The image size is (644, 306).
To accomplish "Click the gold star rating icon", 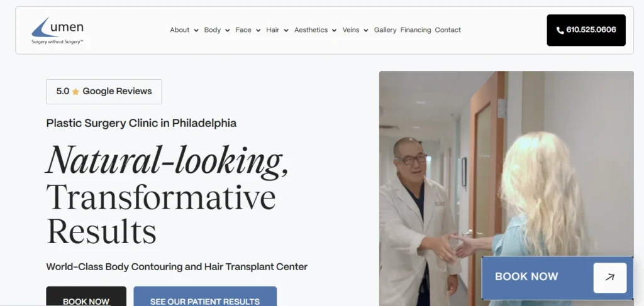I will tap(75, 92).
